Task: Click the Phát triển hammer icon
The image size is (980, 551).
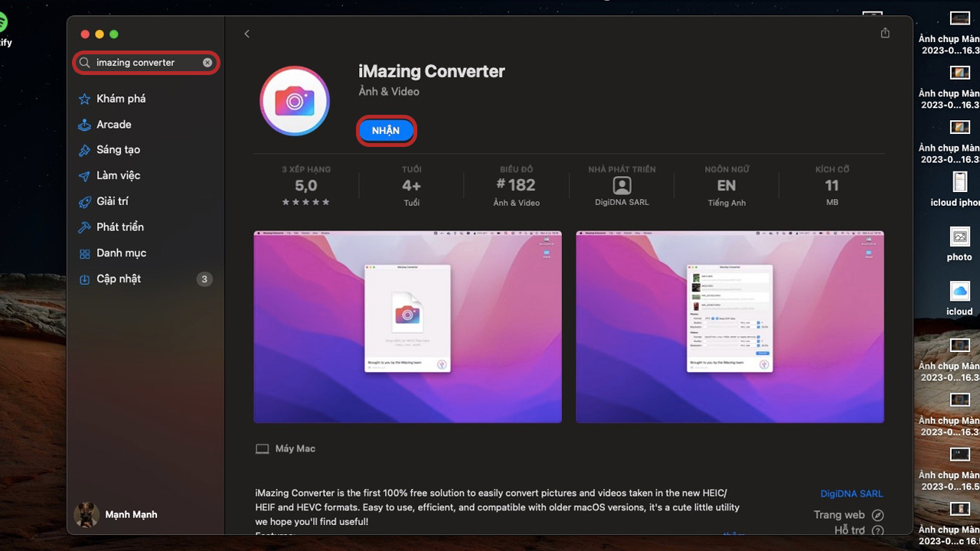Action: 84,227
